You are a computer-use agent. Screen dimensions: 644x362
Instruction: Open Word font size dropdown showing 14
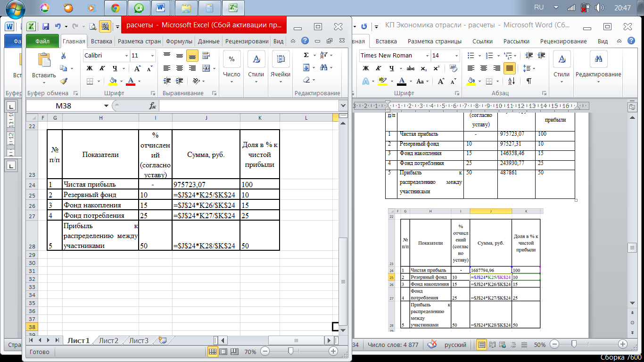(456, 56)
